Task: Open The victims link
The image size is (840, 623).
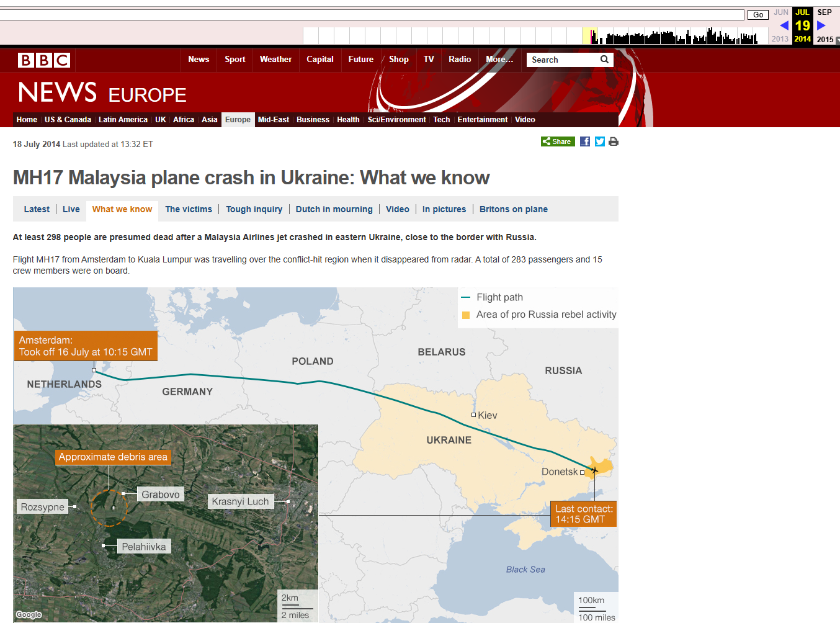Action: pos(189,209)
